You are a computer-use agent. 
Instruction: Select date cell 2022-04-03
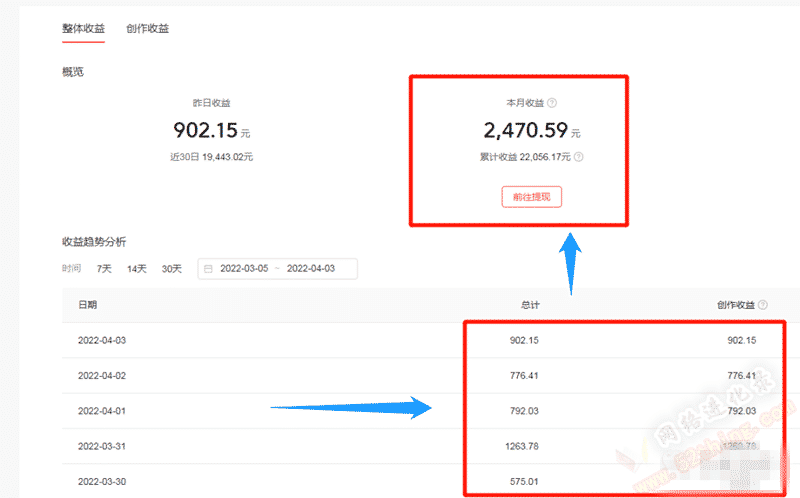tap(102, 340)
